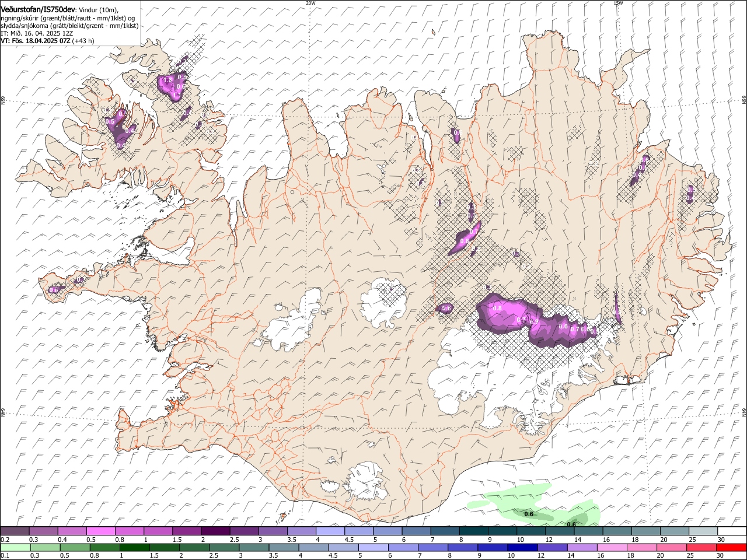Image resolution: width=747 pixels, height=560 pixels.
Task: Click the 10 label on the lower color scale
Action: coord(511,555)
